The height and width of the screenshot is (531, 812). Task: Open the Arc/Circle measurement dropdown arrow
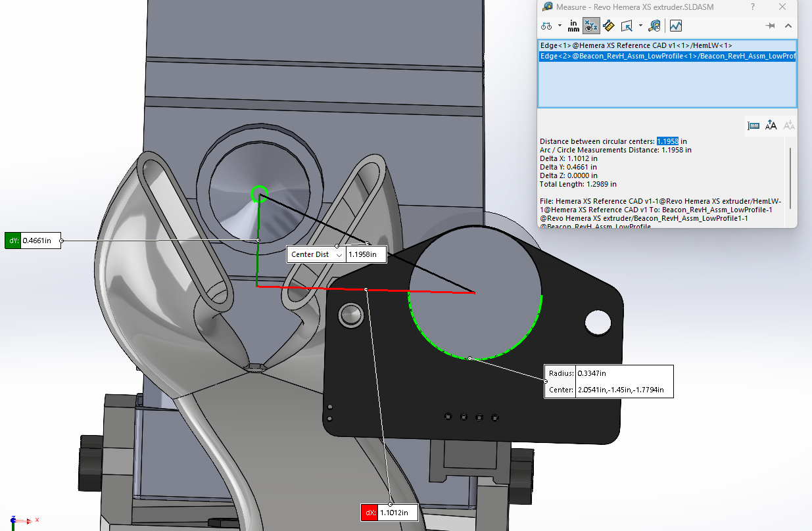(x=560, y=26)
